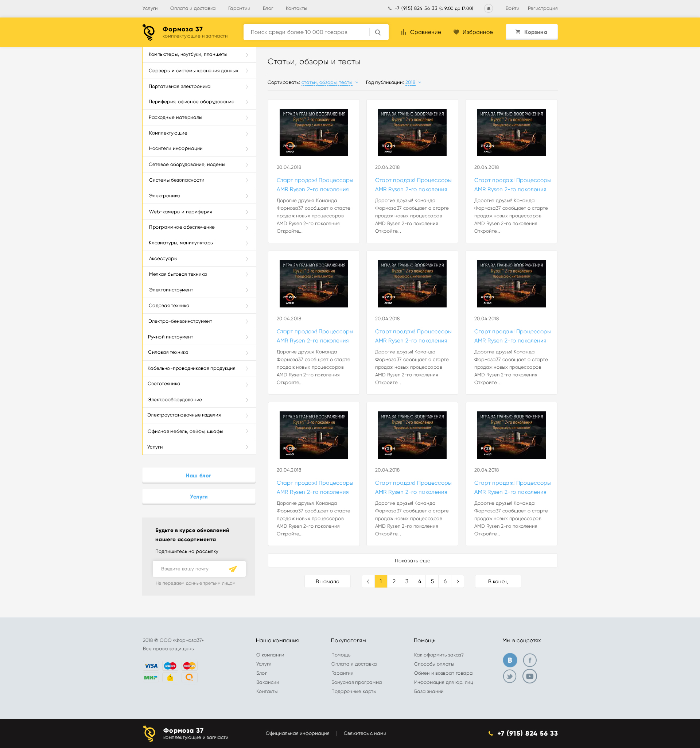Open Расходные материалы category
Screen dimensions: 700x748
click(199, 117)
